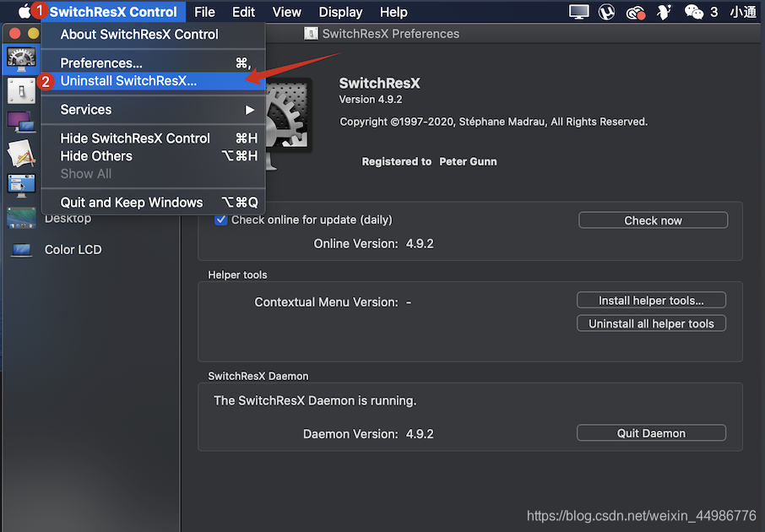Select the blue monitor window sidebar icon
Viewport: 765px width, 532px height.
[21, 186]
